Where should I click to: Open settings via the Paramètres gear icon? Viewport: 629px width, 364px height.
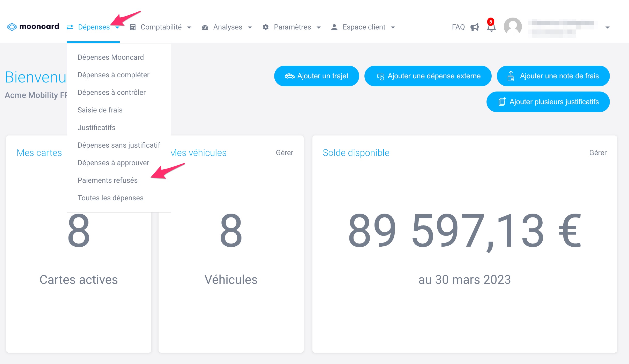point(266,27)
